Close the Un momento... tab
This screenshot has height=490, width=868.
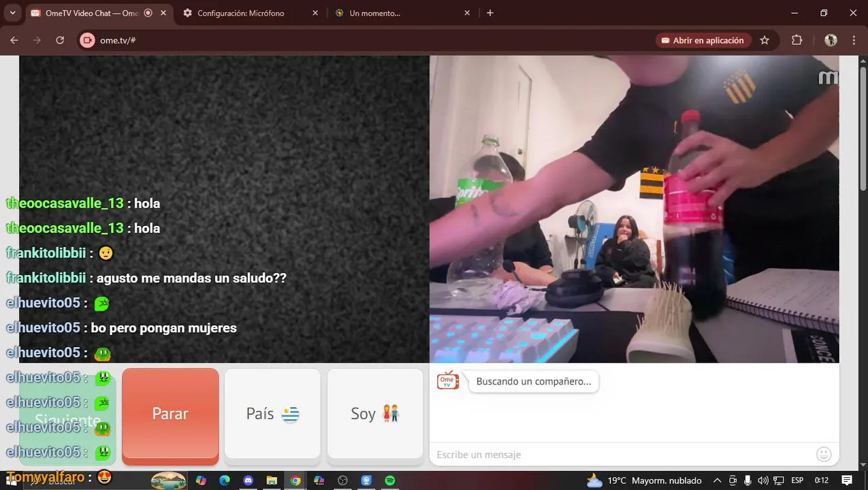pyautogui.click(x=466, y=13)
